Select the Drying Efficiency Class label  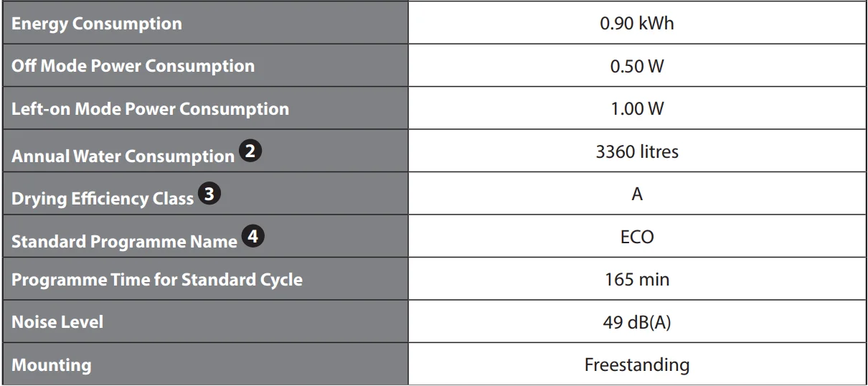pyautogui.click(x=103, y=199)
